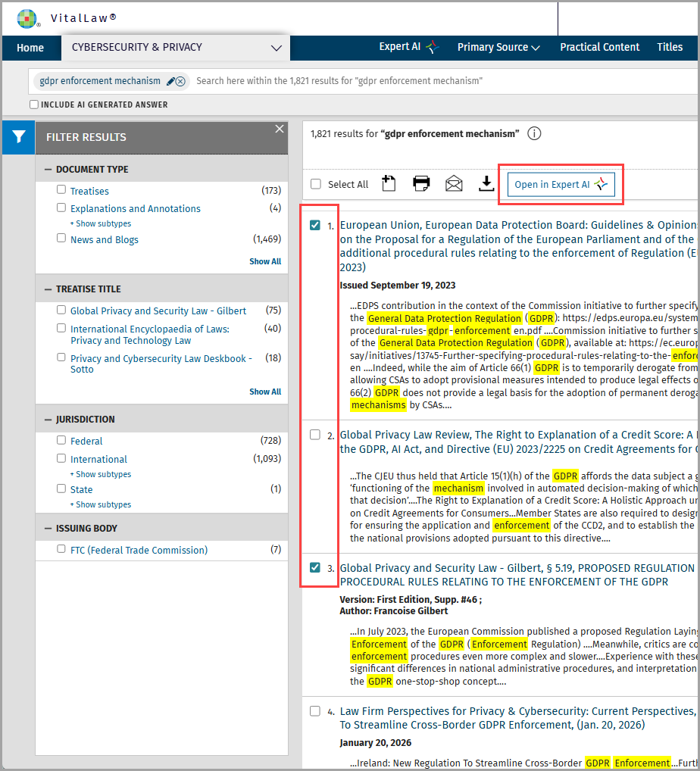Click Privacy and Cybersecurity Law Deskbook - Sotto link
This screenshot has width=700, height=771.
(x=161, y=364)
